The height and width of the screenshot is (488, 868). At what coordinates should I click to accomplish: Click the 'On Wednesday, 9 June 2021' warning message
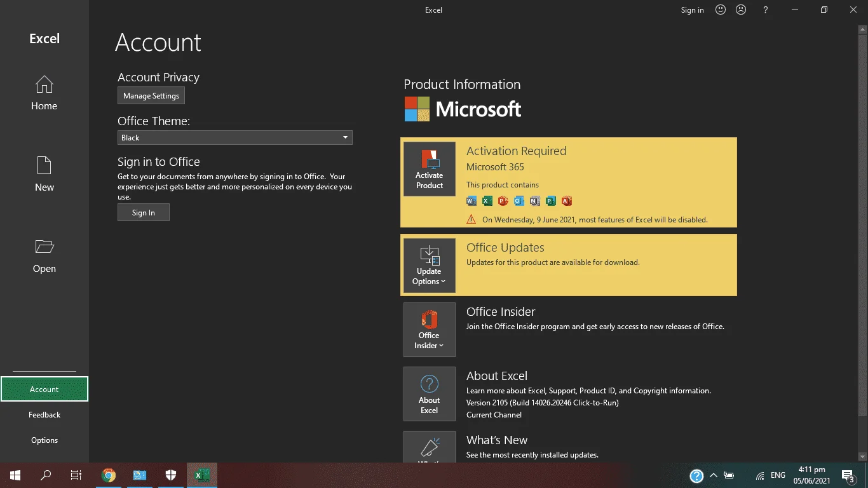pyautogui.click(x=595, y=220)
